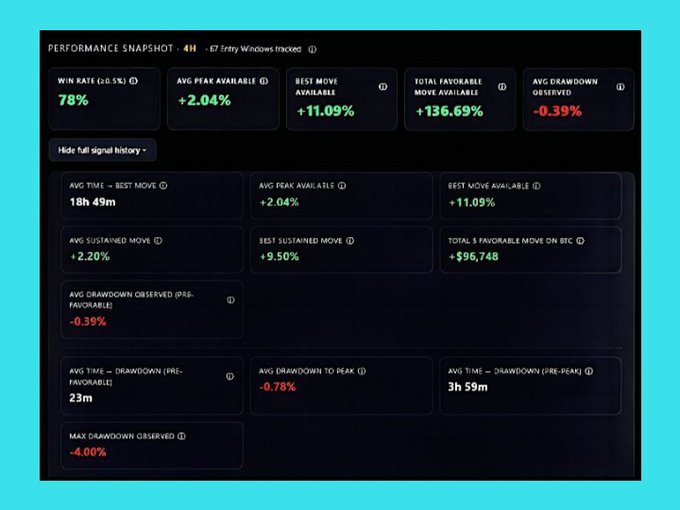Open info icon on lower Avg Peak Available card
The height and width of the screenshot is (510, 680).
coord(342,186)
